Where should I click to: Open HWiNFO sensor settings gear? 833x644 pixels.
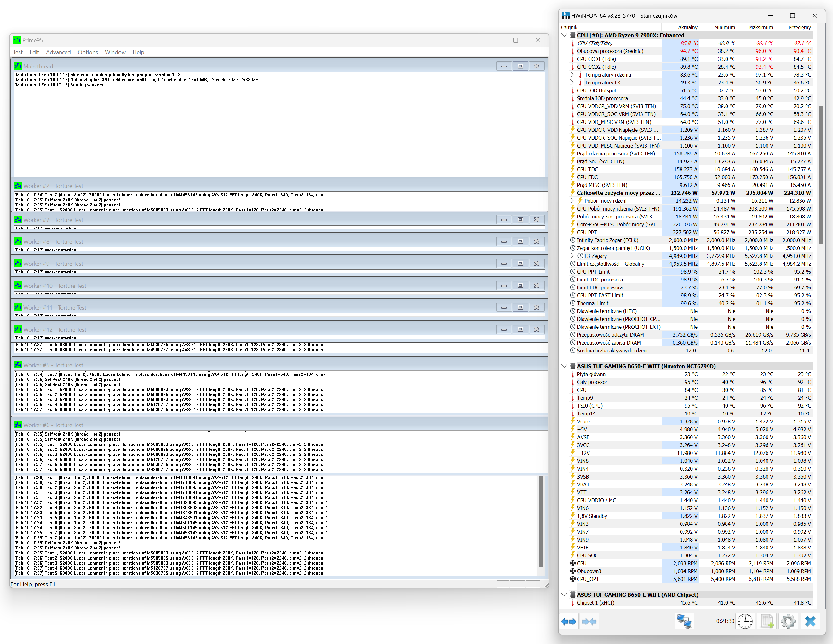pos(788,622)
